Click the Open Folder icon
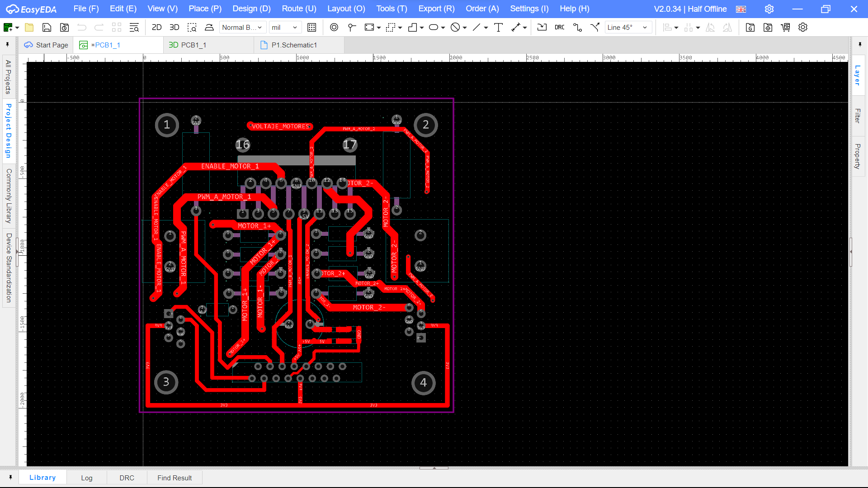Image resolution: width=868 pixels, height=488 pixels. point(29,28)
